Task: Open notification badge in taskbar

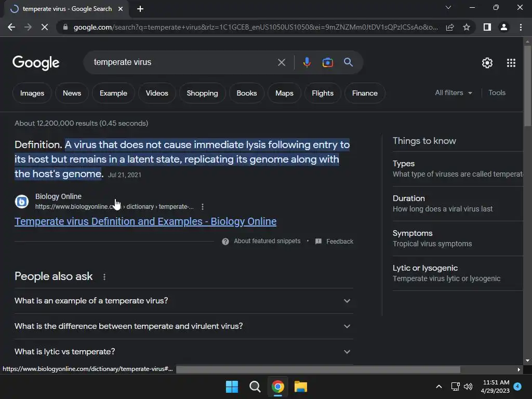Action: coord(517,387)
